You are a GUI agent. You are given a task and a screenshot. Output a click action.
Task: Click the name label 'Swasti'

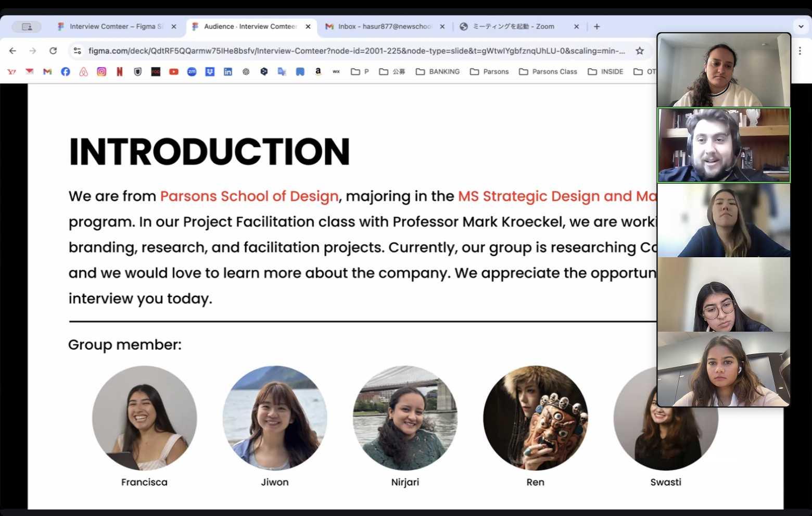[x=666, y=482]
